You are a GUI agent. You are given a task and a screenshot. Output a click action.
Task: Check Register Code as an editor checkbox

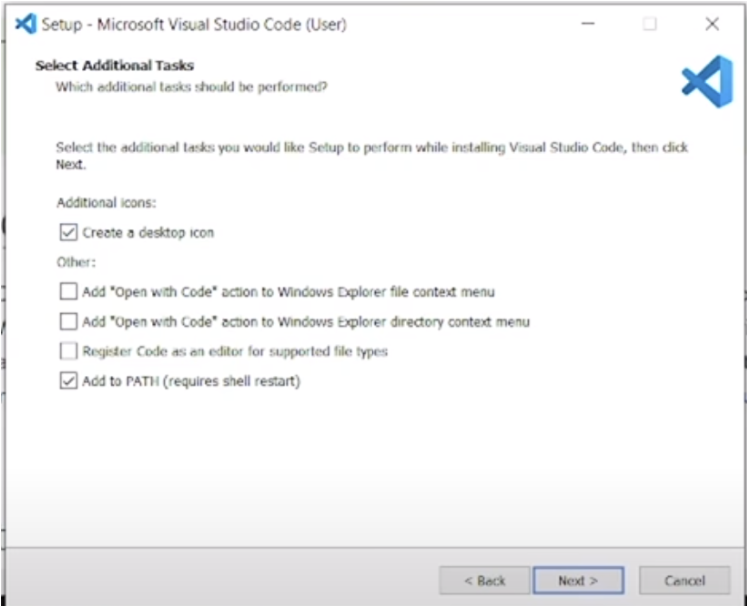tap(68, 351)
